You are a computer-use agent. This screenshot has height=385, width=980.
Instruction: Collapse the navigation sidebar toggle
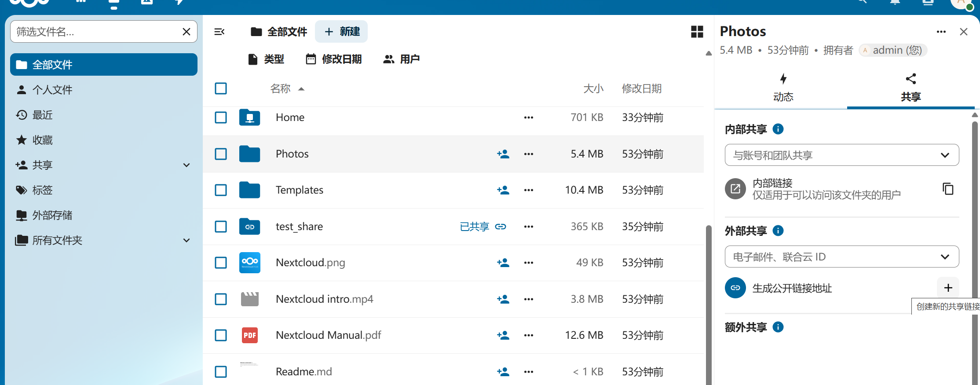tap(219, 32)
